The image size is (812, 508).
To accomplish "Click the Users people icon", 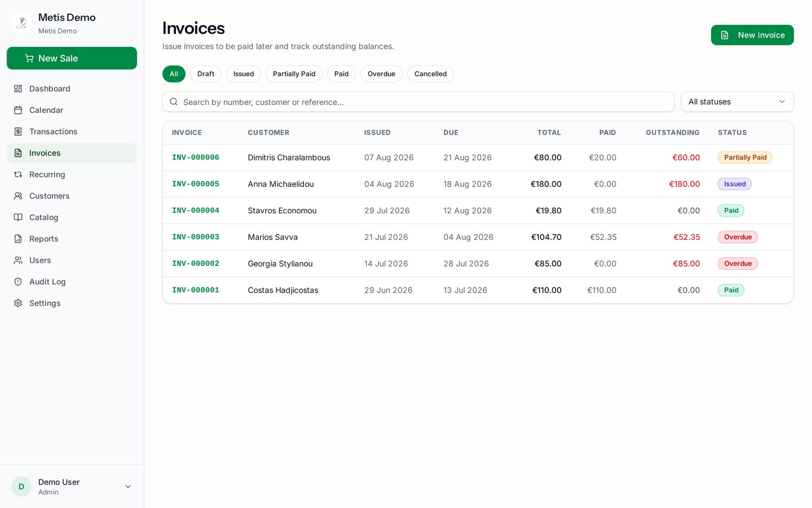I will 18,260.
